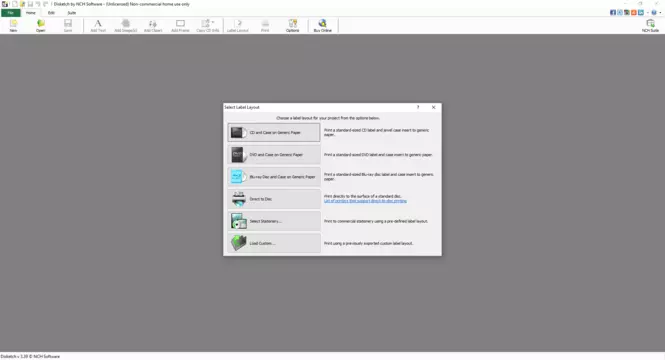Viewport: 665px width, 360px height.
Task: Select the Direct to Disc layout
Action: point(274,199)
